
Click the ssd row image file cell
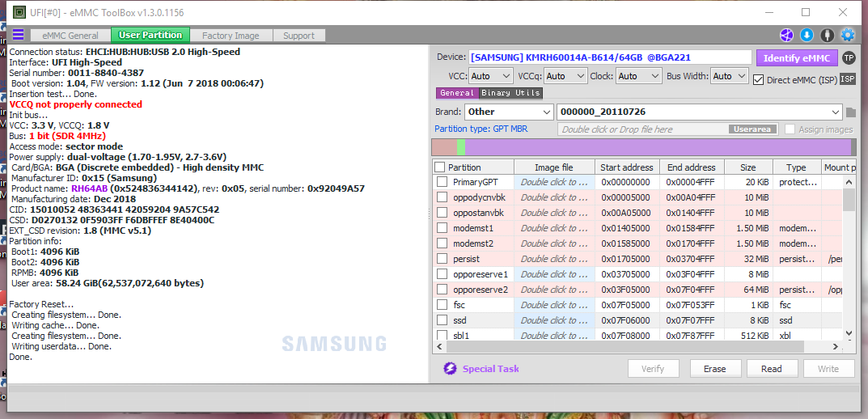554,320
